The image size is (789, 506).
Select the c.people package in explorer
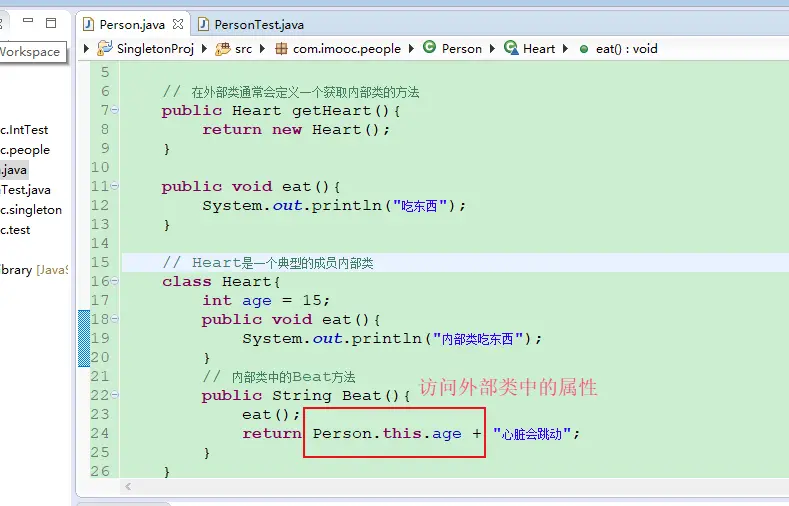(25, 150)
